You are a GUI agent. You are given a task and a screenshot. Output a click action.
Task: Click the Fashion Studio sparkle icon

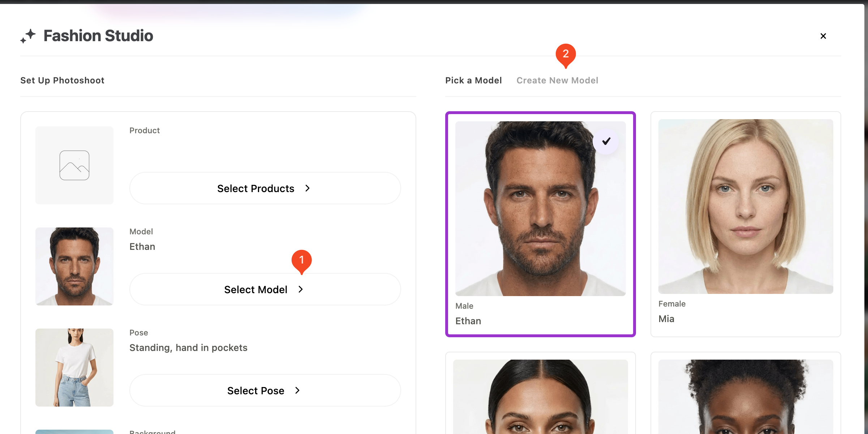[x=28, y=36]
